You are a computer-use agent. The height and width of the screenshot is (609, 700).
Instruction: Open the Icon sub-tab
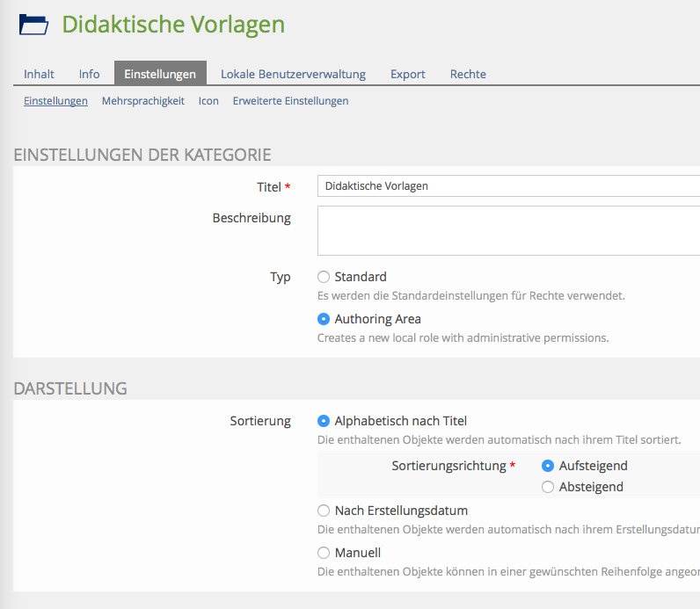(208, 101)
